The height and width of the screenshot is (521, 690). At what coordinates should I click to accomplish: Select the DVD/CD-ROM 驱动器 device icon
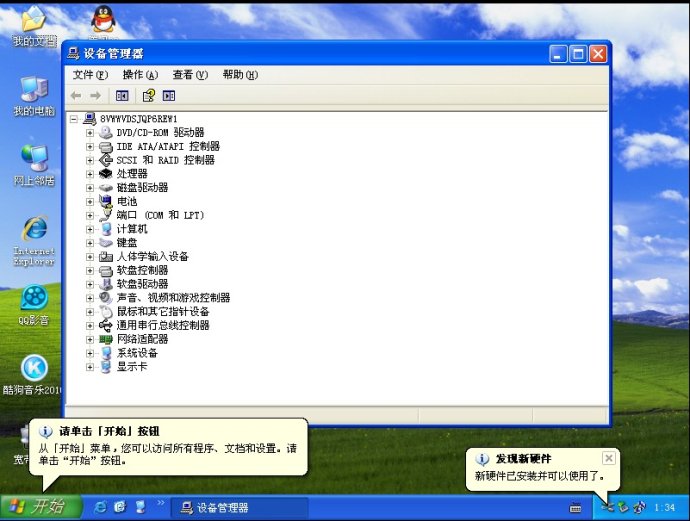pos(106,132)
